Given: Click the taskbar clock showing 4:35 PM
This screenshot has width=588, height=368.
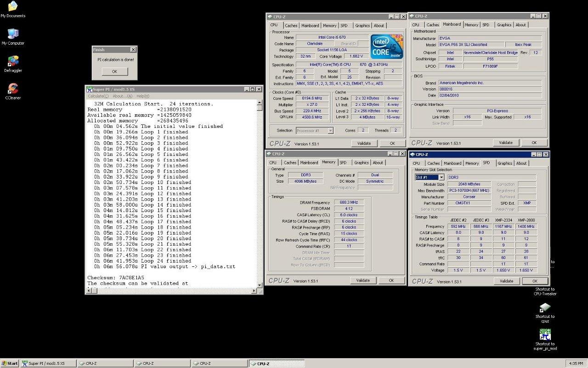Looking at the screenshot, I should click(576, 363).
